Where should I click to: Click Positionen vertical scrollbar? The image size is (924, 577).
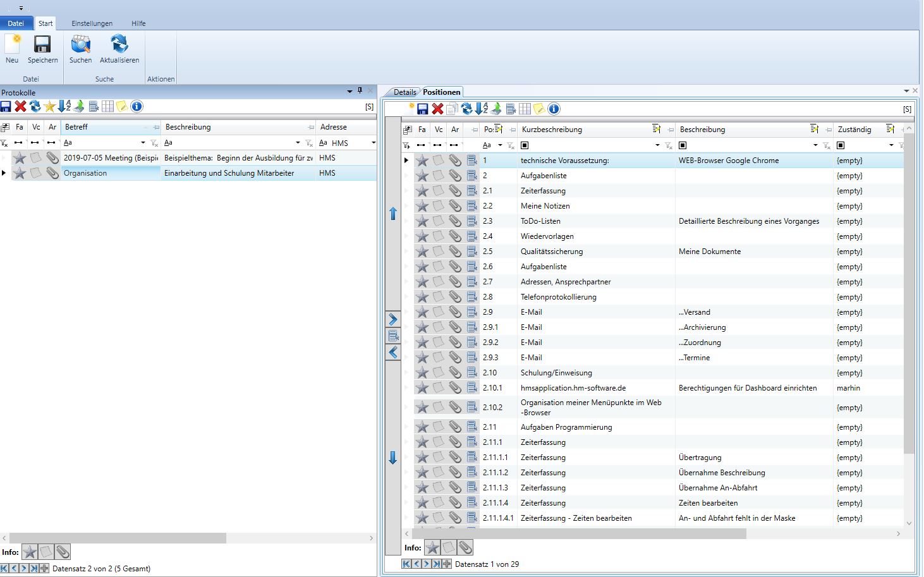pos(909,294)
